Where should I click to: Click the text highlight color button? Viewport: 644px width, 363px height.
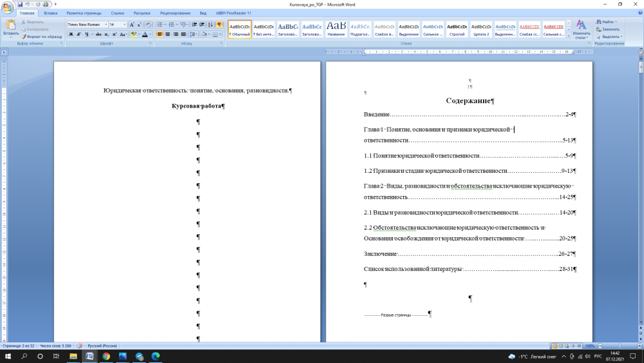click(134, 34)
